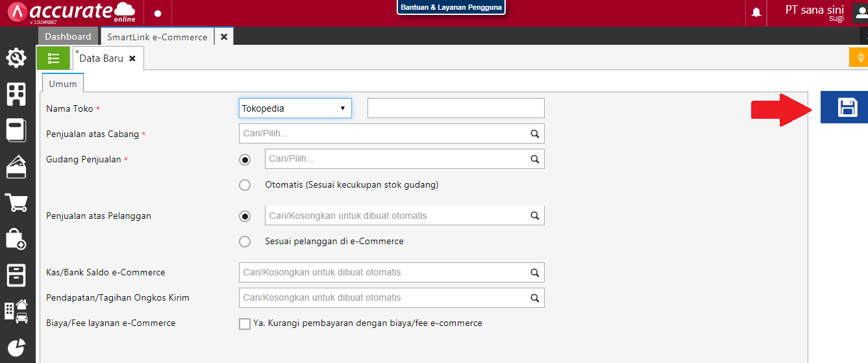Switch to the Dashboard tab
The width and height of the screenshot is (868, 363).
(x=68, y=36)
